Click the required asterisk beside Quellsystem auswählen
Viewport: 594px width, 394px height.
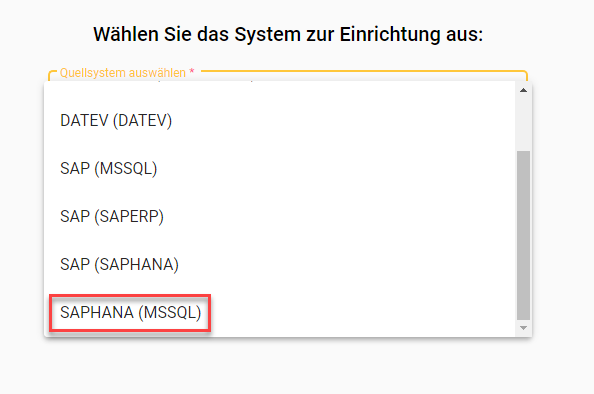192,72
